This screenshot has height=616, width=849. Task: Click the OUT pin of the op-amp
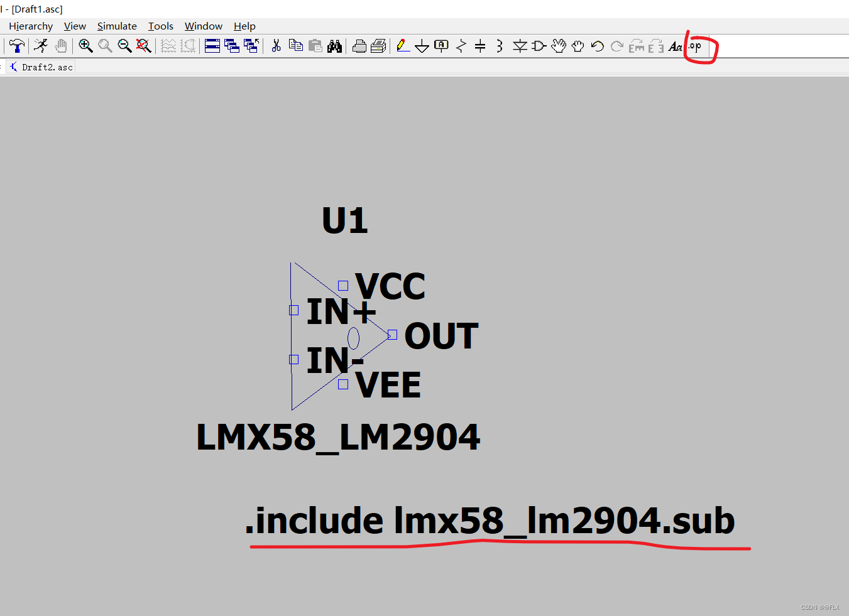pos(392,335)
